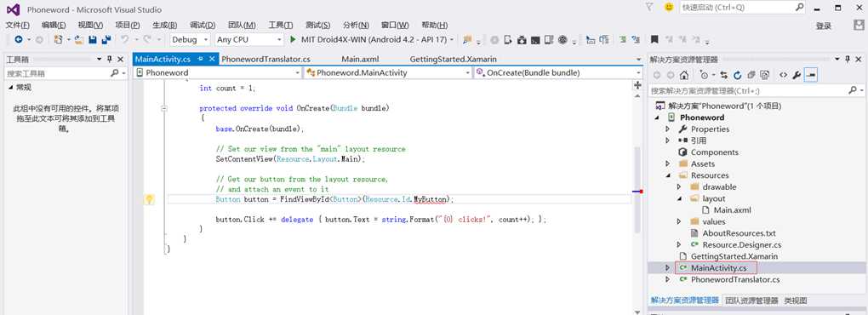Open the 工具(T) menu

point(281,26)
